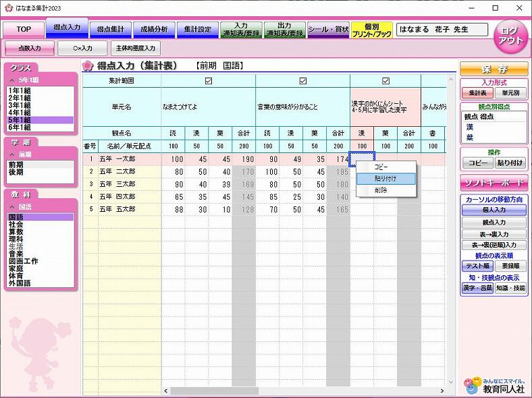
Task: Open the TOP tab
Action: point(24,30)
